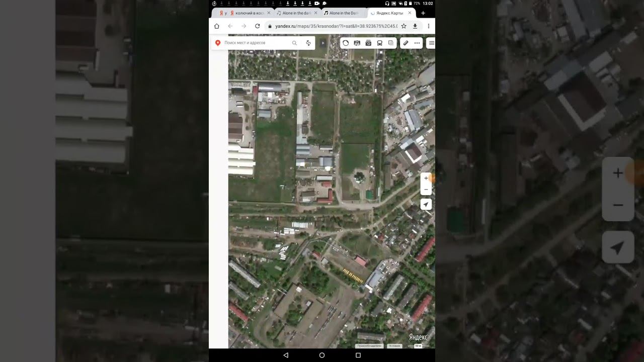This screenshot has height=362, width=644.
Task: Tap Android recent apps square button
Action: 358,355
